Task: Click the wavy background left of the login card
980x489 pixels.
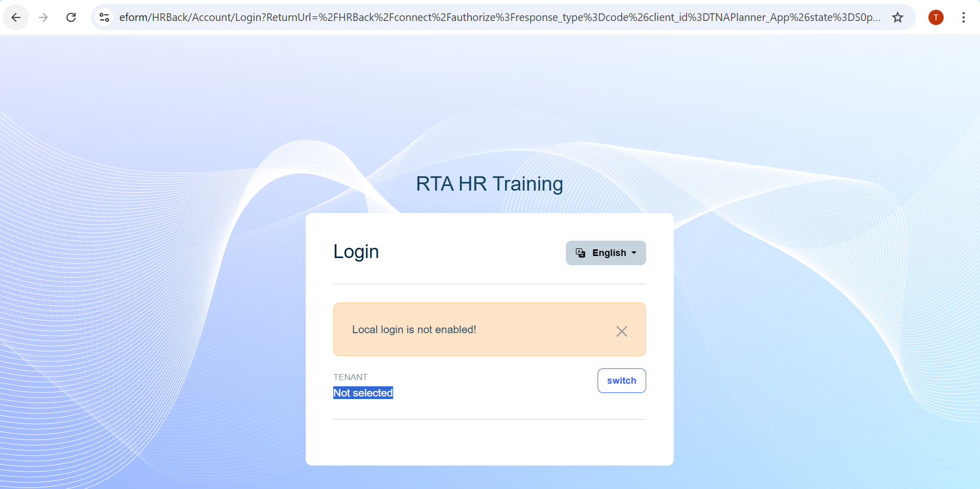Action: 153,307
